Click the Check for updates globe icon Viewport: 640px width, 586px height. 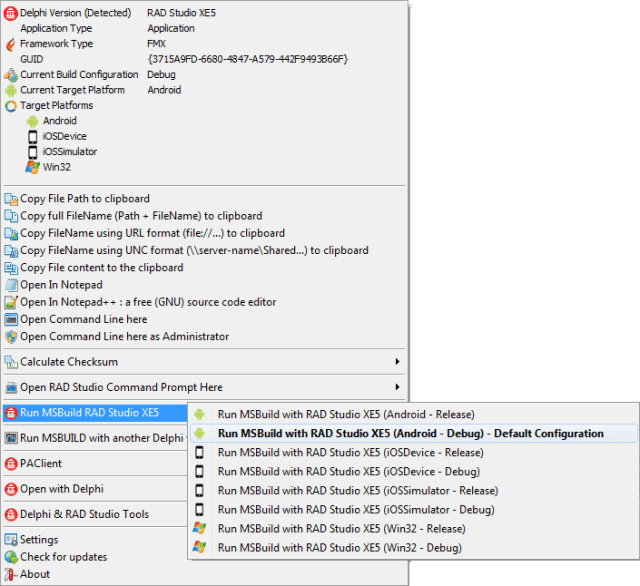tap(11, 557)
